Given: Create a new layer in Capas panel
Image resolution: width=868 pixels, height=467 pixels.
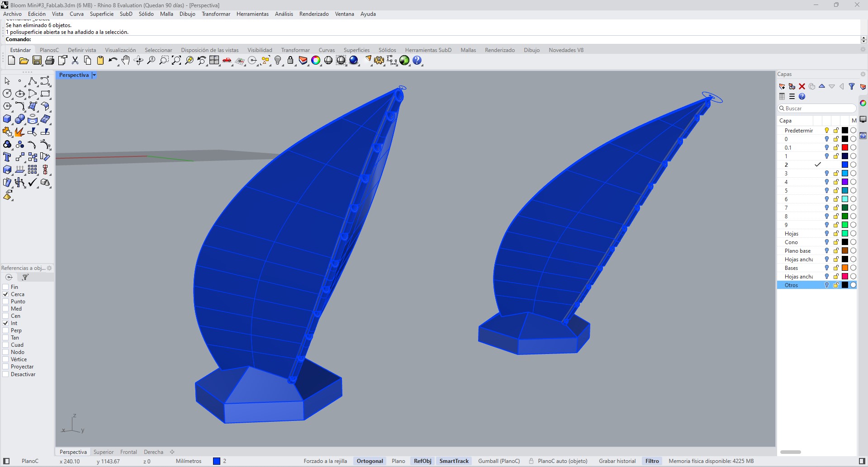Looking at the screenshot, I should point(782,86).
